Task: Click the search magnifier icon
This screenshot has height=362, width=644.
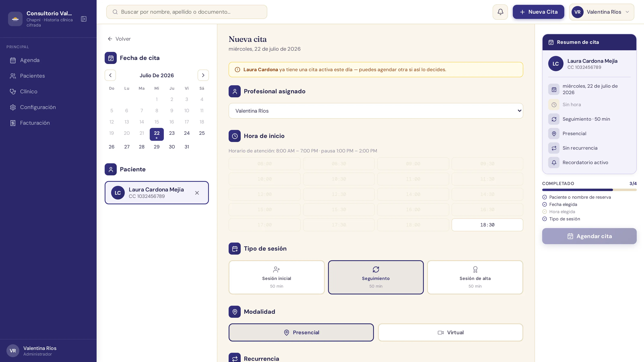Action: [115, 12]
